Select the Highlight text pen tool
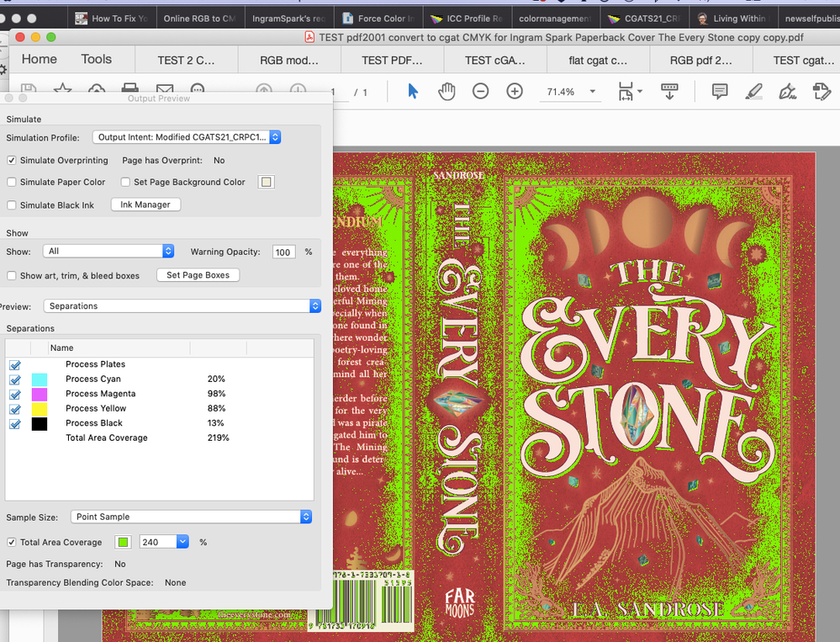Viewport: 840px width, 642px height. 753,92
